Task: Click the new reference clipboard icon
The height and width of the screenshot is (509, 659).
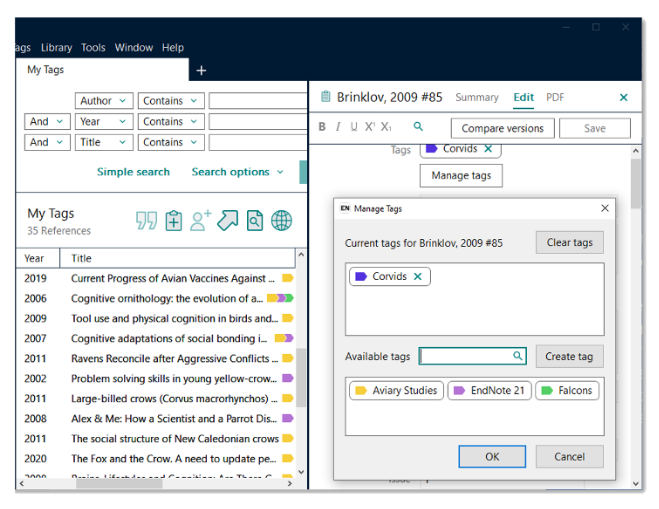Action: [x=174, y=221]
